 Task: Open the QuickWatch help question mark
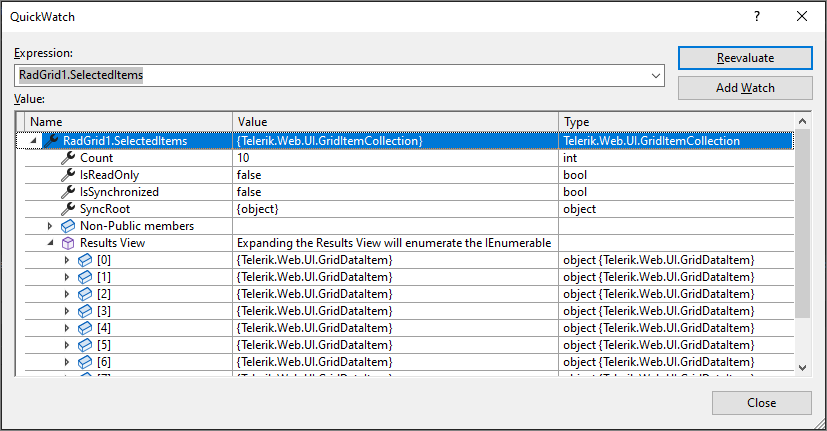coord(757,16)
